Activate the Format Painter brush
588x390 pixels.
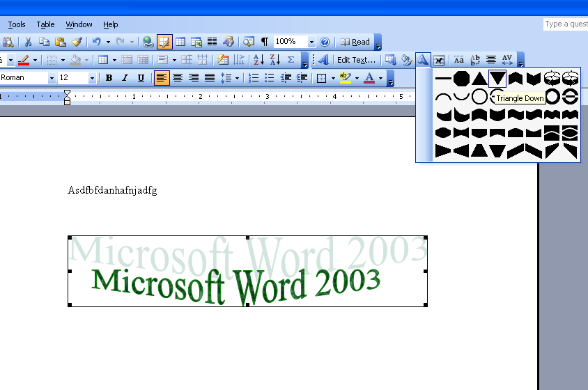(x=77, y=42)
